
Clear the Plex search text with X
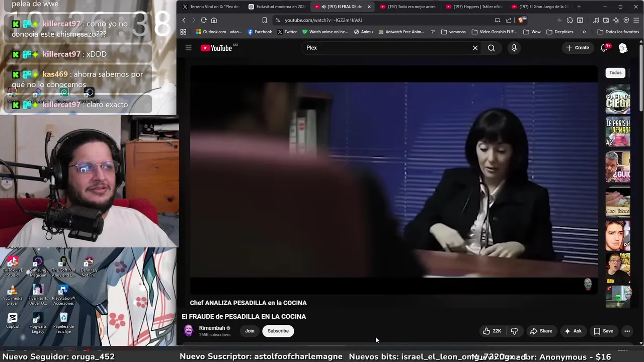475,48
